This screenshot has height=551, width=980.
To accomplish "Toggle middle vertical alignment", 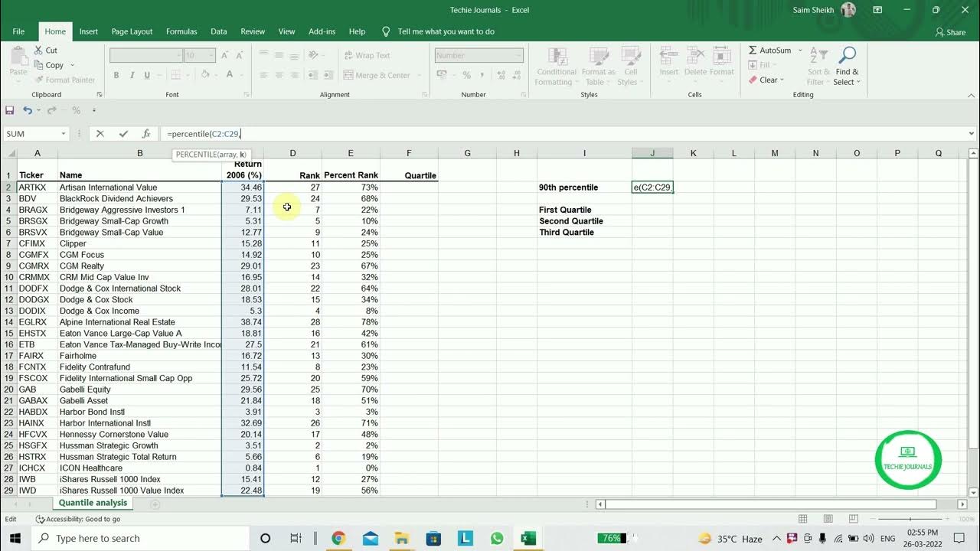I will tap(279, 55).
